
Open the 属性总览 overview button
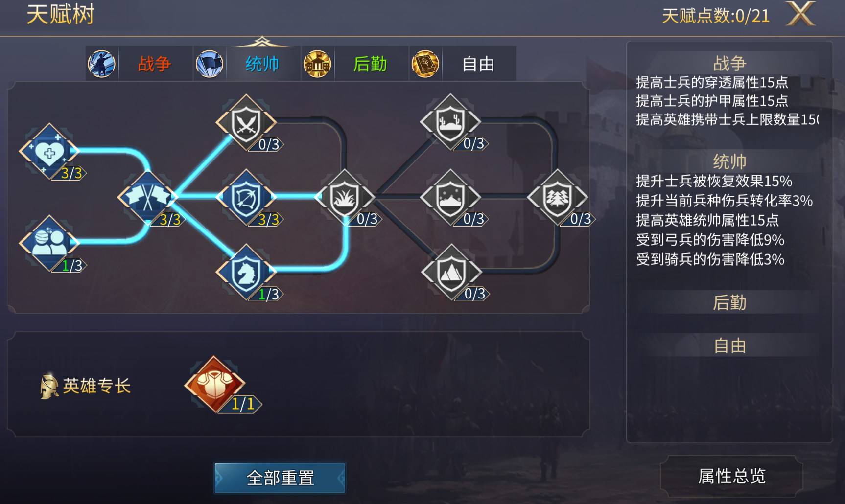[731, 476]
